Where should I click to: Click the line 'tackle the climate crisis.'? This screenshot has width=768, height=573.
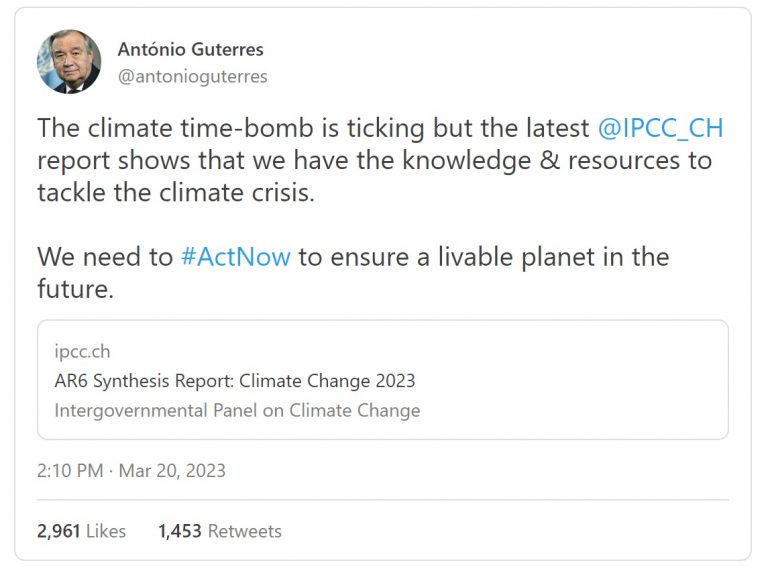click(176, 192)
